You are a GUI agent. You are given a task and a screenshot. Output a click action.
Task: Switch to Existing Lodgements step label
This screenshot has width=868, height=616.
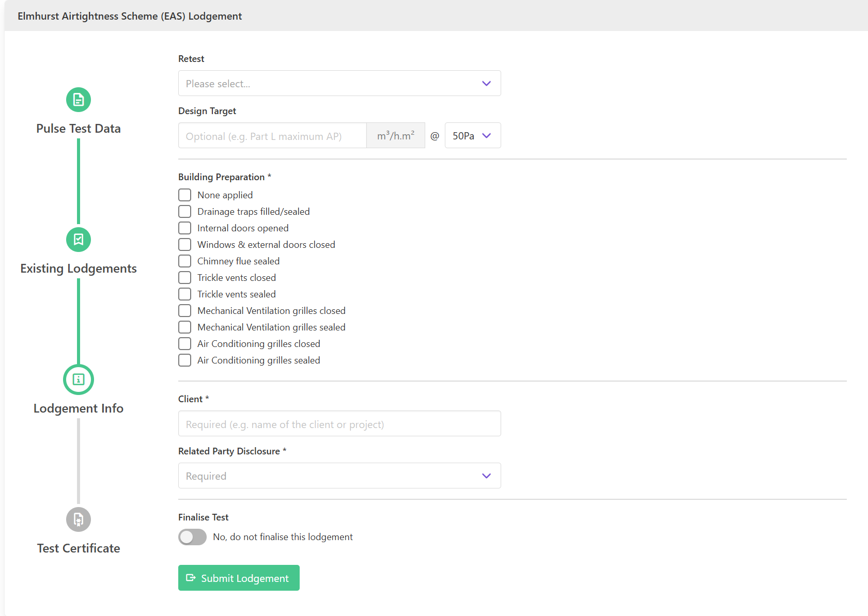coord(79,268)
